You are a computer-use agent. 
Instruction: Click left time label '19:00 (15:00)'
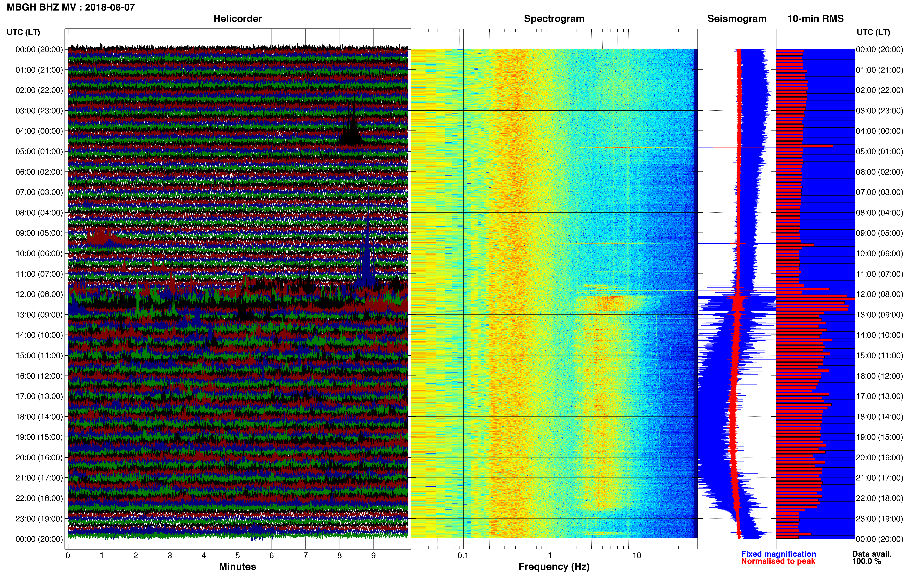pos(39,437)
